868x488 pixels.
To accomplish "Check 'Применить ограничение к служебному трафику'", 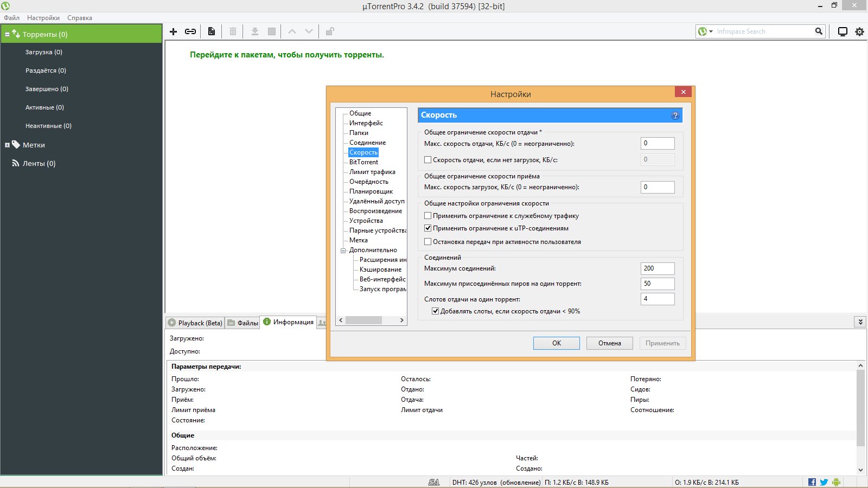I will tap(427, 216).
